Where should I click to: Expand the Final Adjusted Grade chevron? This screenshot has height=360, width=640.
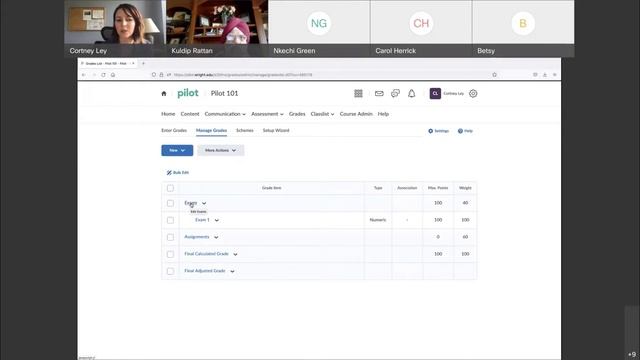point(232,271)
